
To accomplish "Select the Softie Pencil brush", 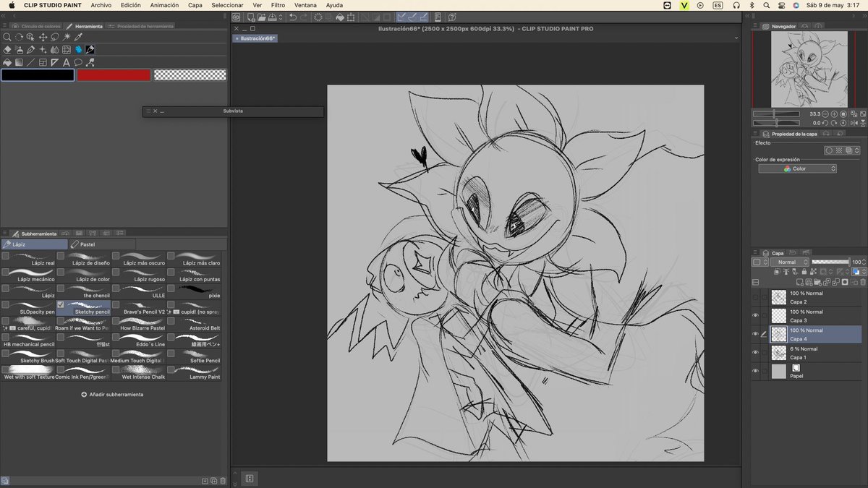I will (195, 356).
